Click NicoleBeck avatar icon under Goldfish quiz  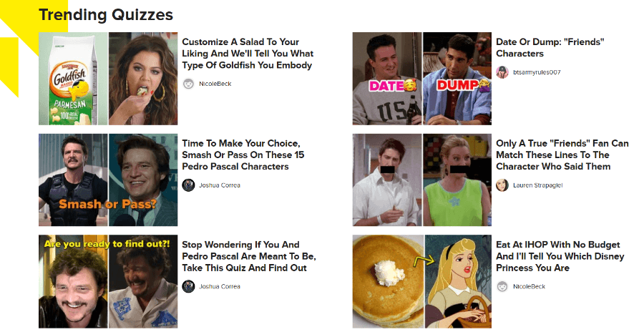[188, 84]
